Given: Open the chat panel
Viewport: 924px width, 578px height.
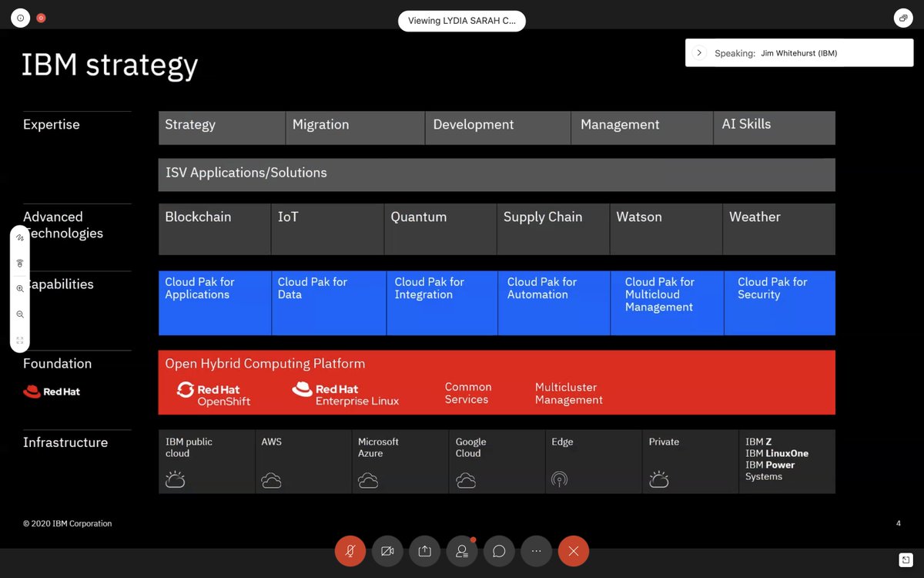Looking at the screenshot, I should click(499, 551).
